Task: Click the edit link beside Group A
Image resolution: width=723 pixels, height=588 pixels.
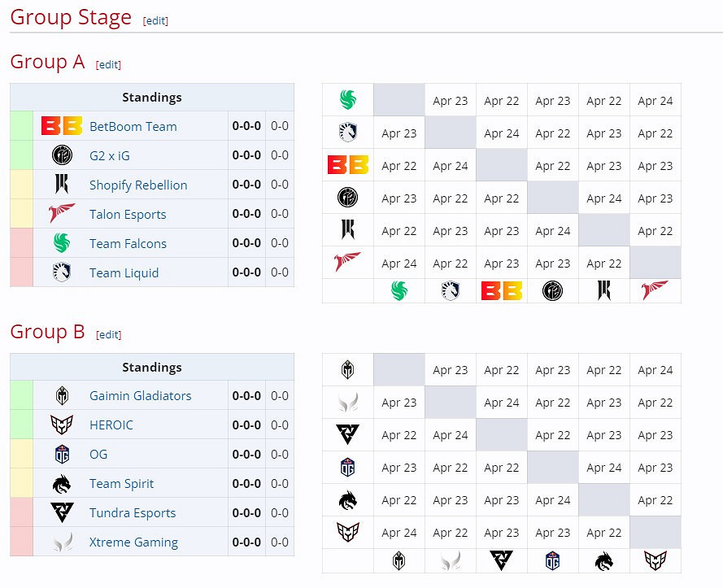Action: point(108,64)
